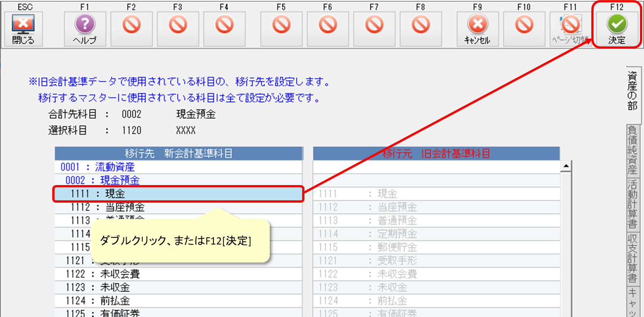This screenshot has height=317, width=644.
Task: Select 0002 : 現金預金 group item
Action: point(102,181)
